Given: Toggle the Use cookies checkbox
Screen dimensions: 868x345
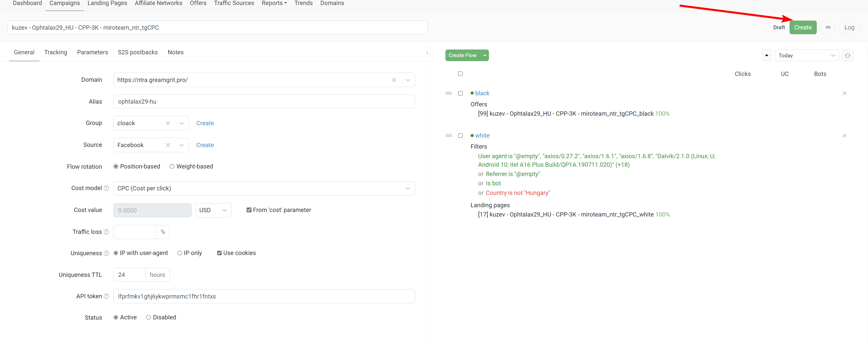Looking at the screenshot, I should [x=219, y=253].
